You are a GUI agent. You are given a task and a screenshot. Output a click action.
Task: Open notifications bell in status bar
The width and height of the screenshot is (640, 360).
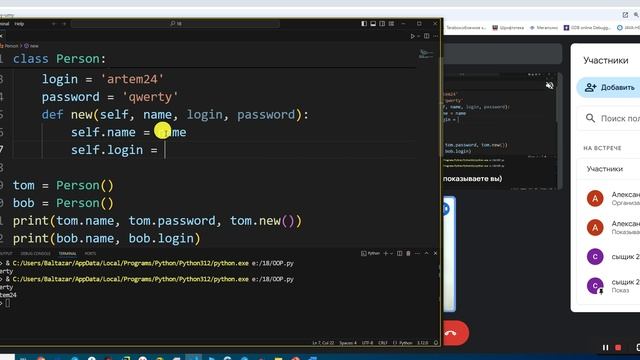coord(436,343)
